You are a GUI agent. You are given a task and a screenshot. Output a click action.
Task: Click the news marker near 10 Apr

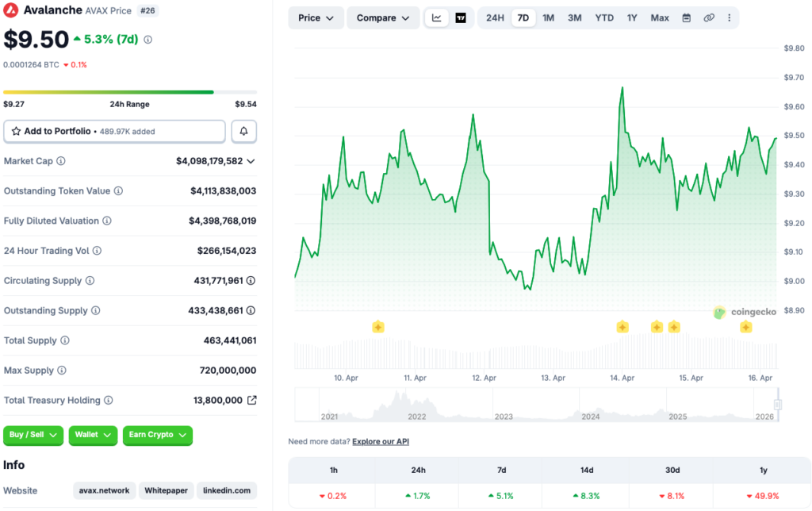378,327
